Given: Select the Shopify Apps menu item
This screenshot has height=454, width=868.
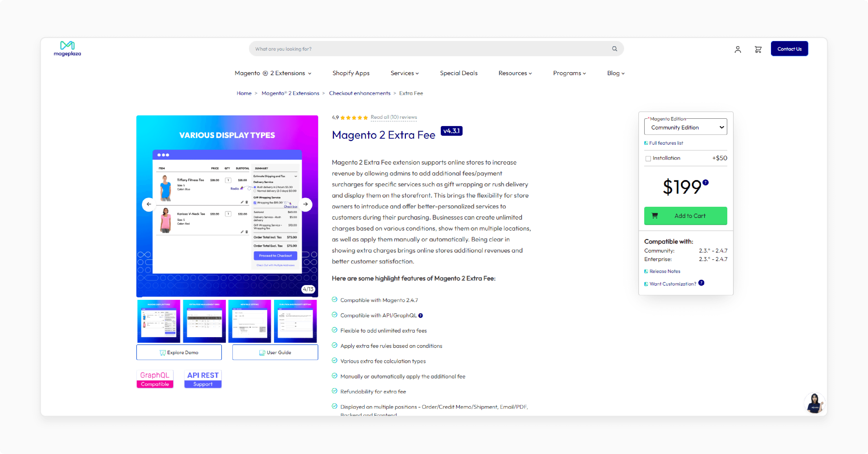Looking at the screenshot, I should coord(351,73).
